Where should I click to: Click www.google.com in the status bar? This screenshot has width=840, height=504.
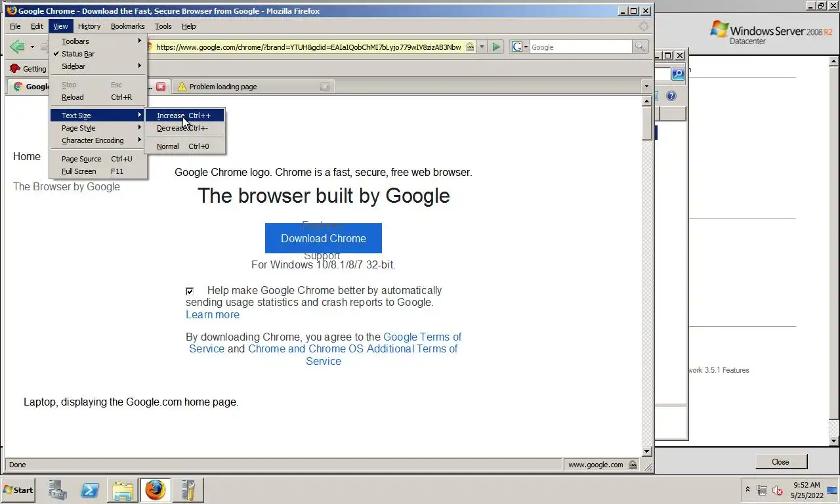[595, 465]
